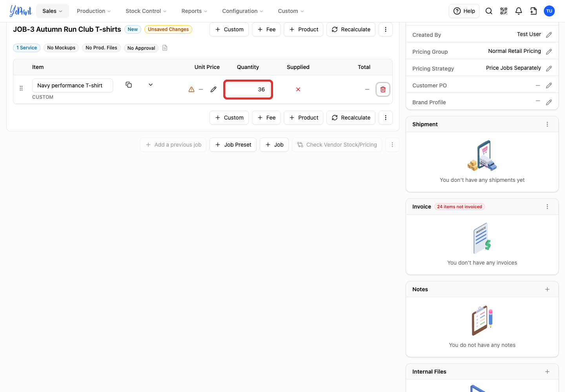
Task: Open the Sales menu dropdown
Action: 53,11
